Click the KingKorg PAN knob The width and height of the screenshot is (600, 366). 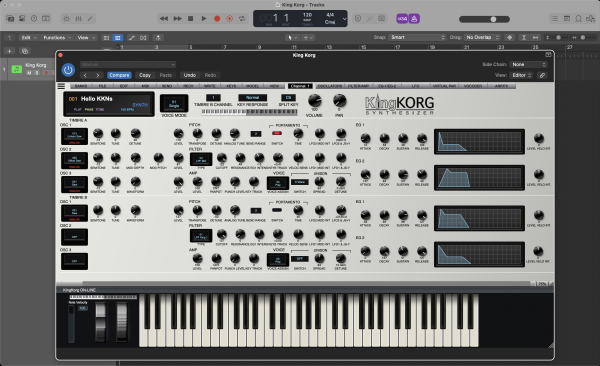(x=339, y=101)
